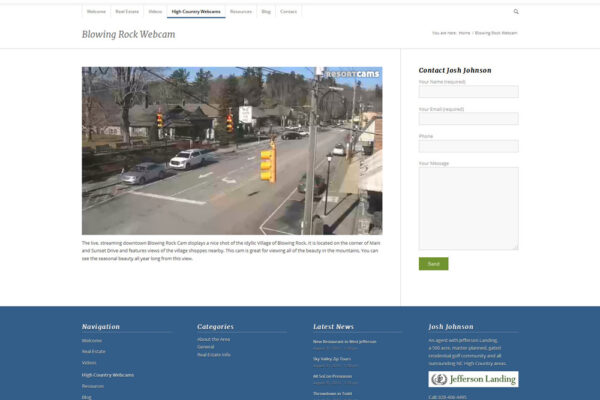
Task: Open High Country Webcams footer link
Action: (x=108, y=375)
